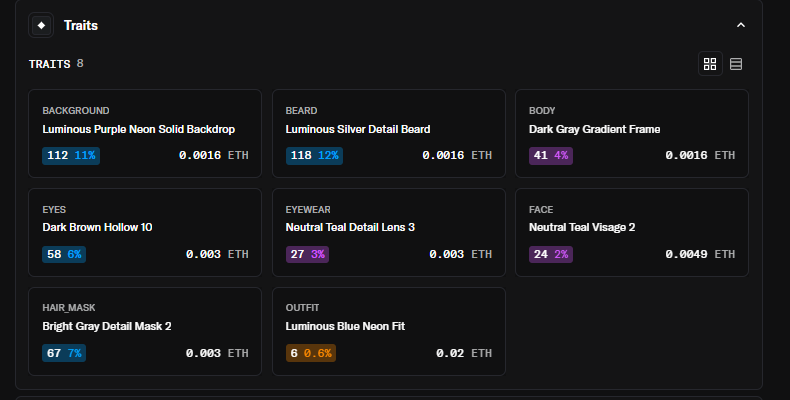The image size is (790, 400).
Task: Open Neutral Teal Visage 2 trait
Action: pyautogui.click(x=632, y=232)
